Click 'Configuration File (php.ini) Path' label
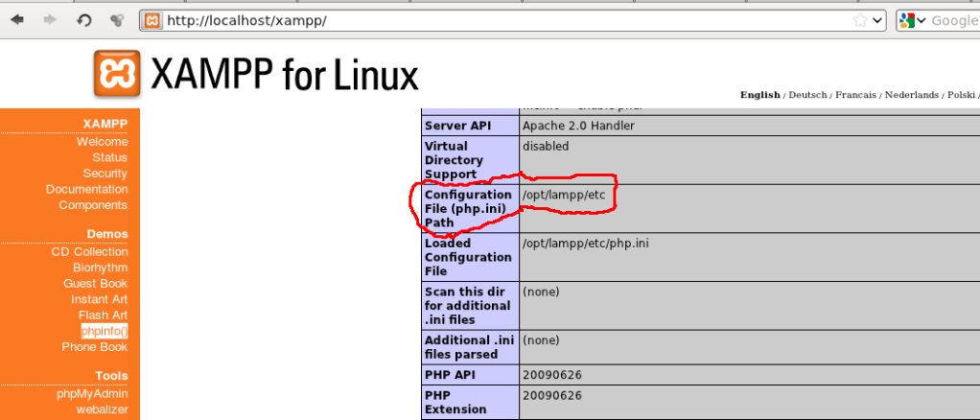This screenshot has width=980, height=420. (x=468, y=208)
